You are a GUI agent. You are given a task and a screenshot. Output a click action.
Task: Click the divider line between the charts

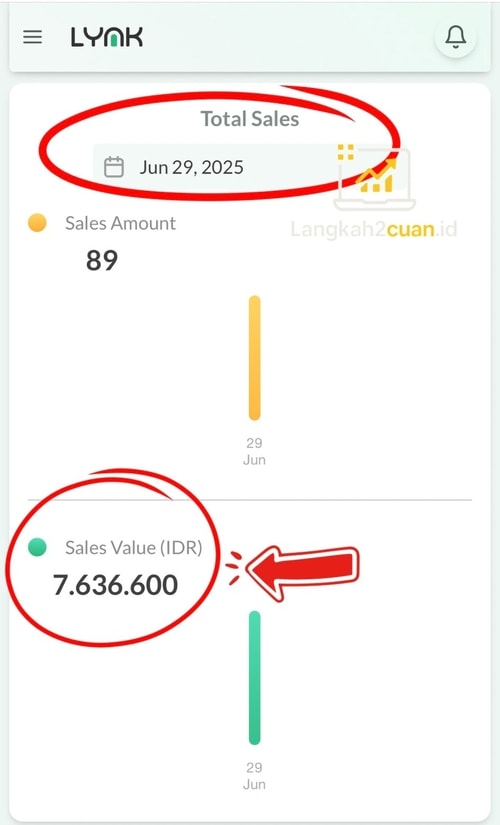[250, 499]
